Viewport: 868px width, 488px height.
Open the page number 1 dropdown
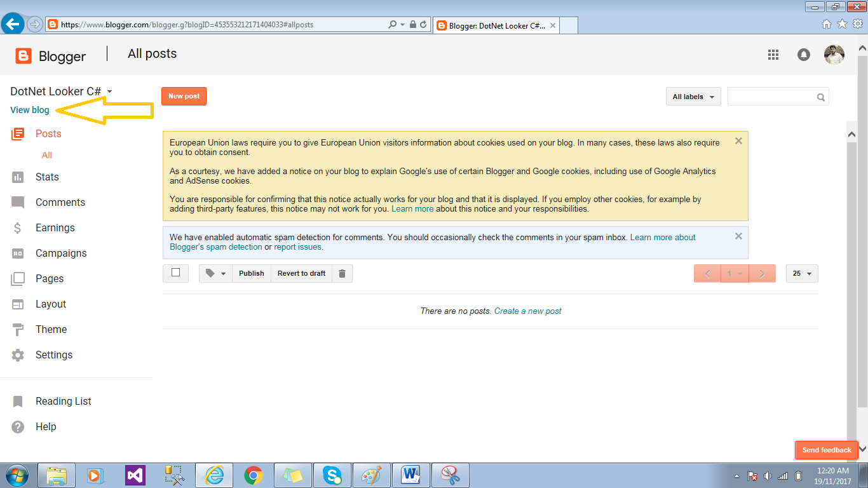735,273
